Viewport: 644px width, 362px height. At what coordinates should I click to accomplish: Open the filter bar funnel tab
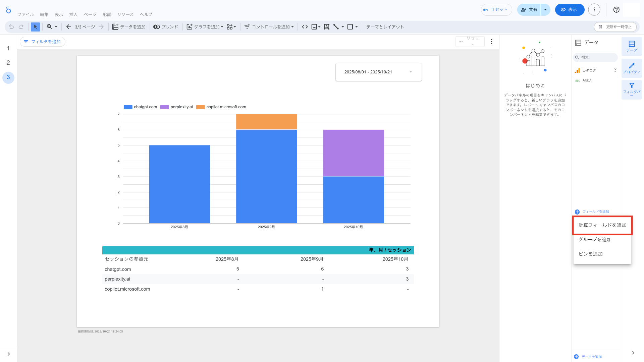coord(632,89)
